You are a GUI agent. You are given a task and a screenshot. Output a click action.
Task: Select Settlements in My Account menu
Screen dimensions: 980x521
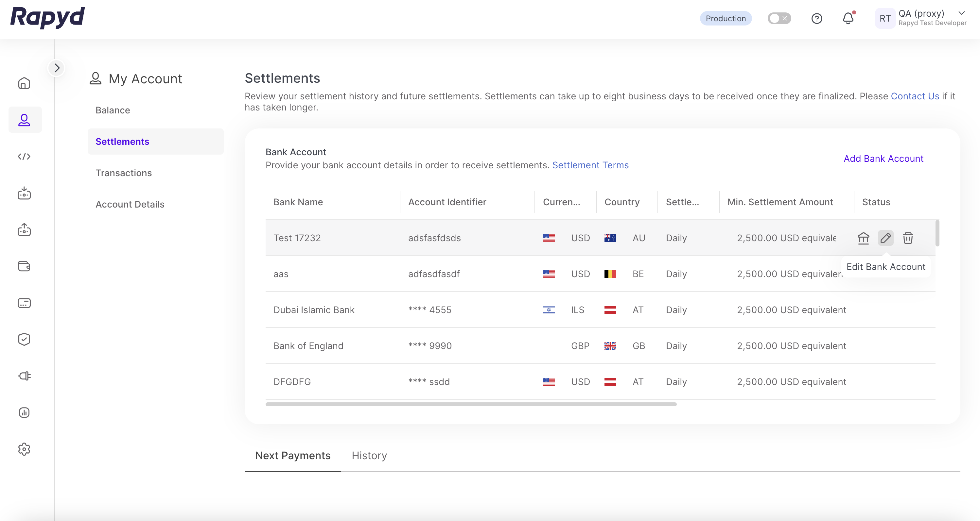pyautogui.click(x=156, y=142)
